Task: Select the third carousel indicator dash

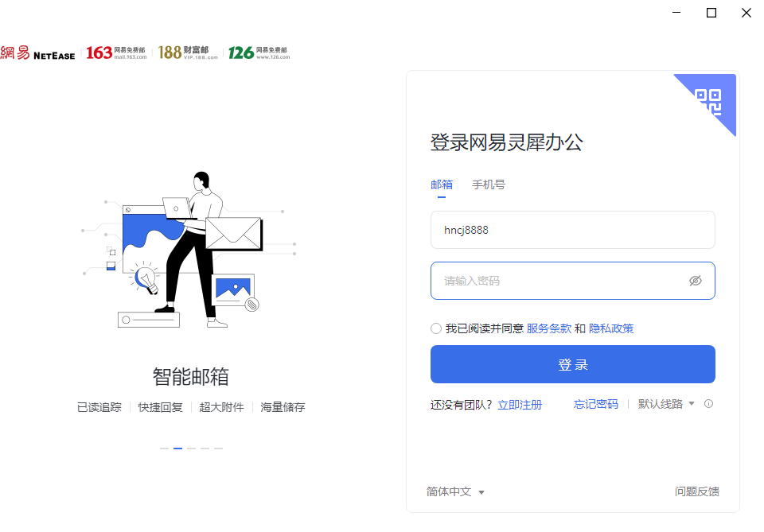Action: point(192,449)
